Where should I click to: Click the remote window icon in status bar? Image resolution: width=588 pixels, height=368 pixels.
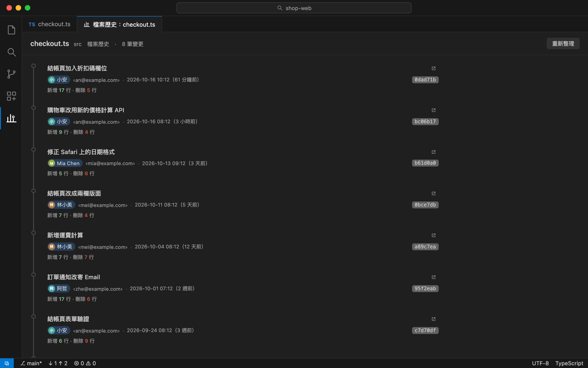[7, 363]
